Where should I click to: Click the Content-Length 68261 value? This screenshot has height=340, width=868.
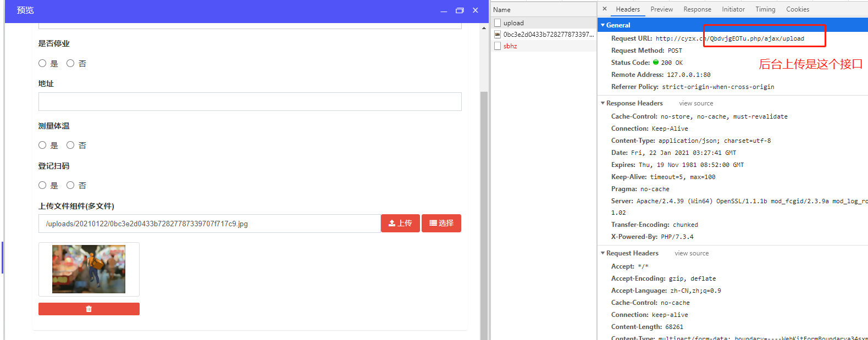[x=675, y=327]
